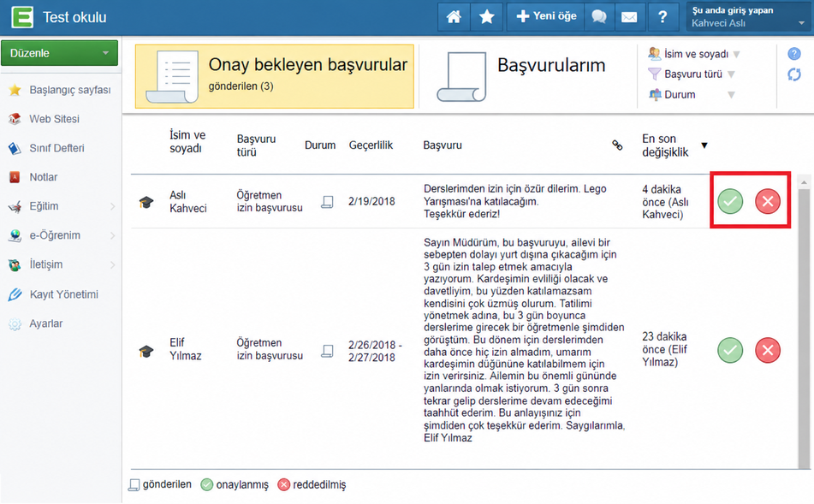Click the refresh arrows icon
The image size is (814, 504).
click(x=793, y=74)
